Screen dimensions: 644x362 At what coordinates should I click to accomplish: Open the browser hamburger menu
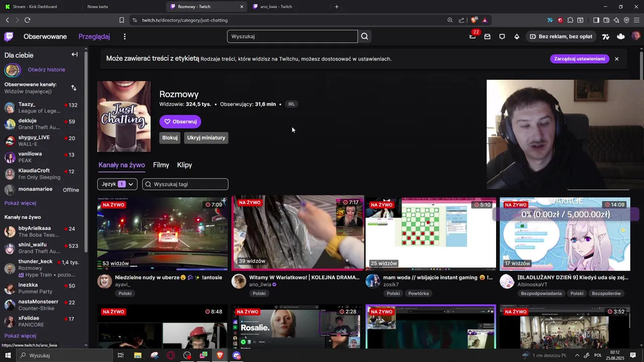pyautogui.click(x=636, y=20)
